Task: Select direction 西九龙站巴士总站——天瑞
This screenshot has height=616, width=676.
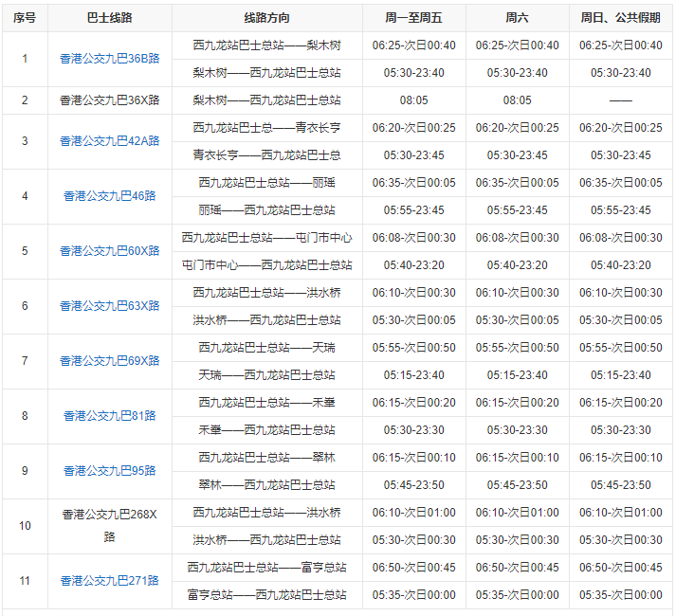Action: pyautogui.click(x=266, y=348)
